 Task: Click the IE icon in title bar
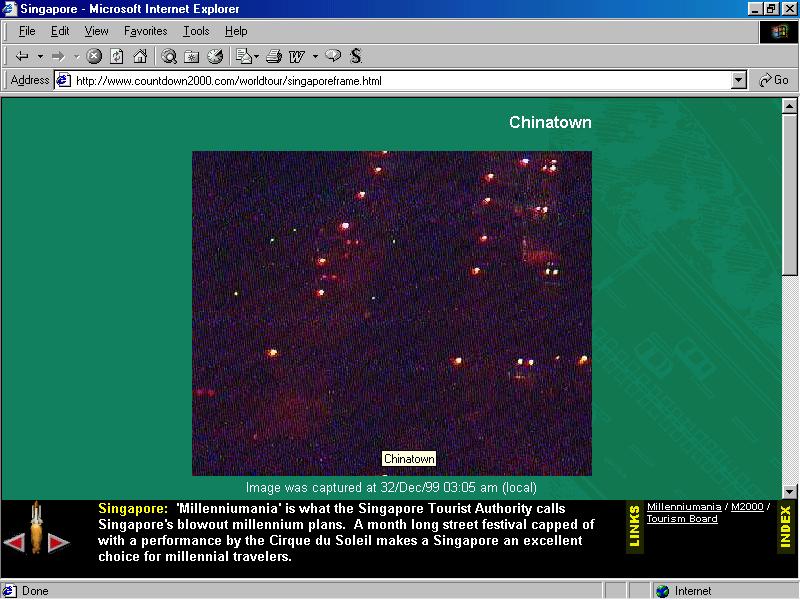[10, 9]
